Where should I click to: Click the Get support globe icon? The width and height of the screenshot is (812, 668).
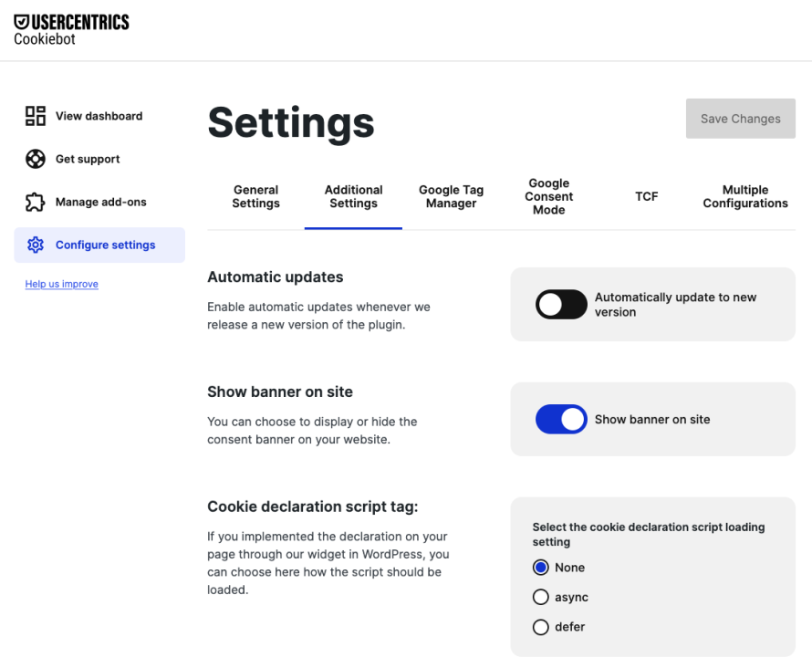click(x=35, y=159)
